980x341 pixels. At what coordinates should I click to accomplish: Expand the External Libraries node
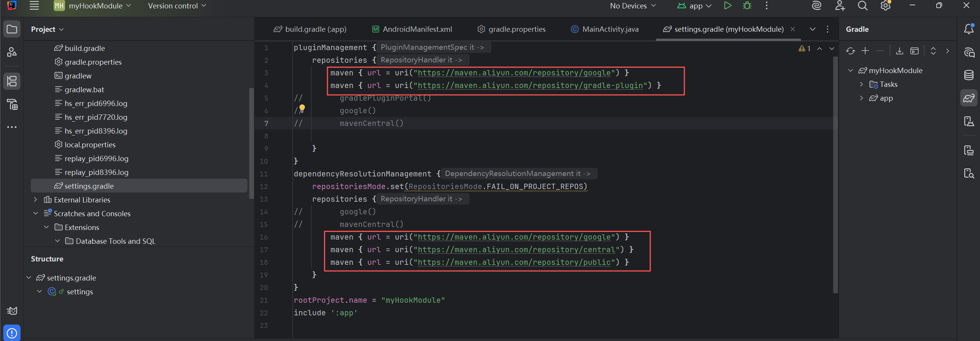pyautogui.click(x=35, y=199)
